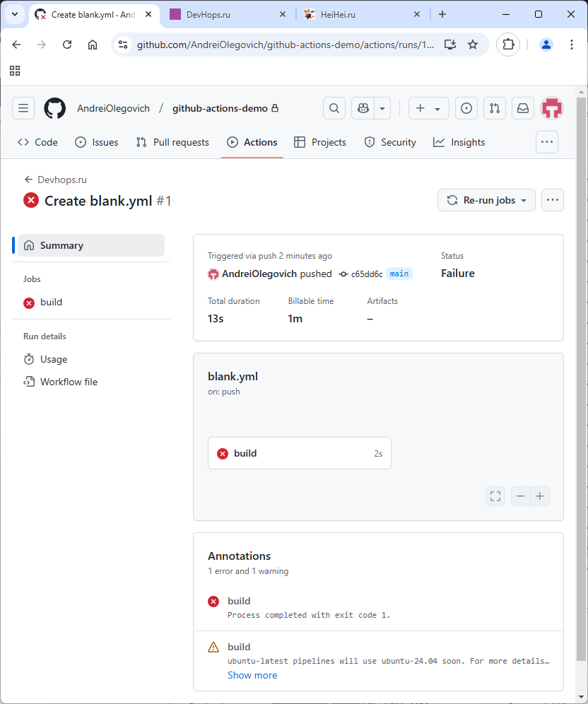Open the browser tab search chevron

tap(15, 14)
